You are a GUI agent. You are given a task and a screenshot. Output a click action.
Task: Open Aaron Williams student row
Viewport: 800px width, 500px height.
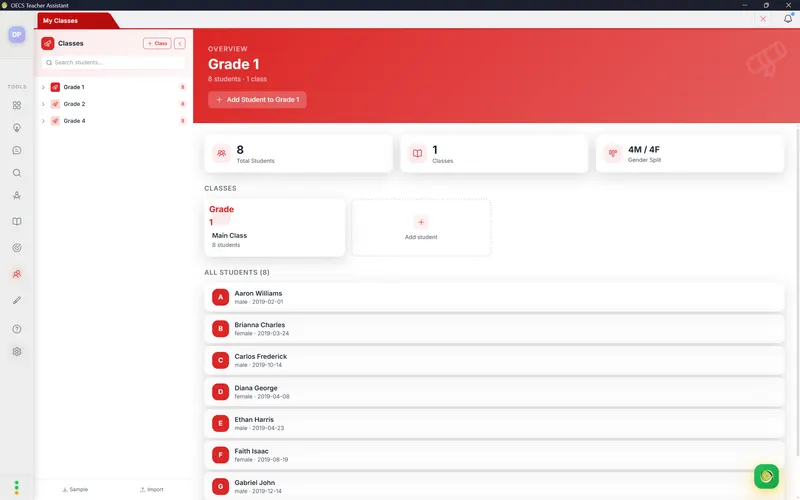pyautogui.click(x=494, y=297)
